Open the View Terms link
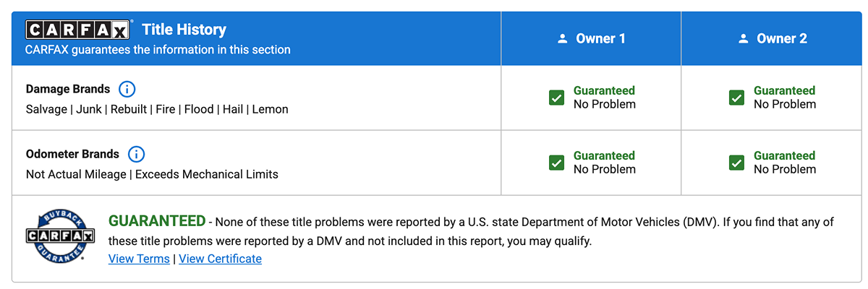 pos(139,259)
